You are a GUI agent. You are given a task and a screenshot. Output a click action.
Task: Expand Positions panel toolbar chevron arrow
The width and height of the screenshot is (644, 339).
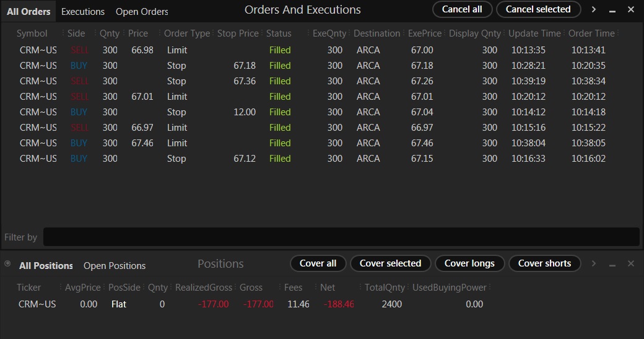coord(593,263)
